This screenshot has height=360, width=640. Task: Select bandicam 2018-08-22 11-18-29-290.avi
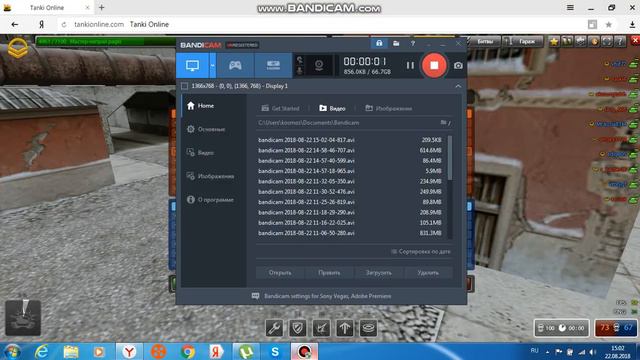tap(350, 212)
